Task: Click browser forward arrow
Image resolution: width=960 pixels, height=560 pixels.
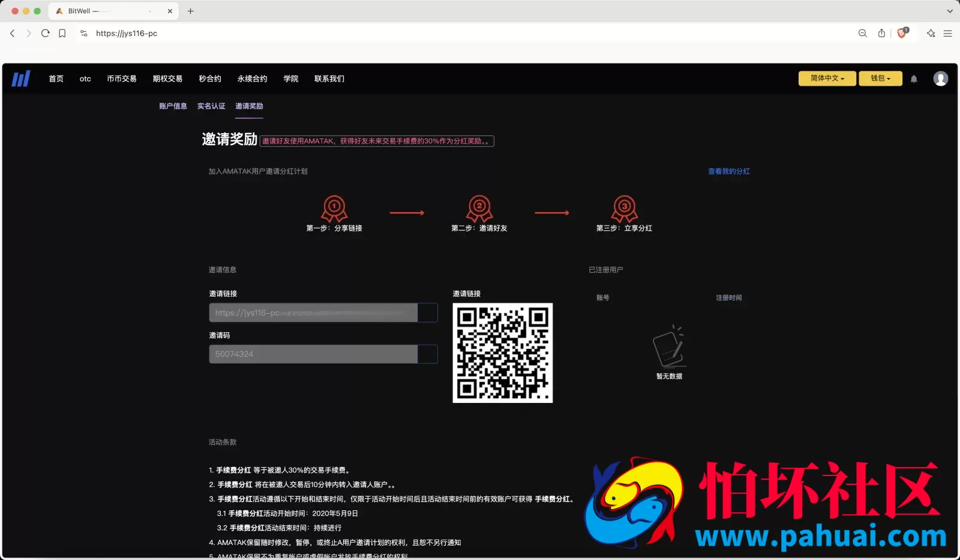Action: coord(29,34)
